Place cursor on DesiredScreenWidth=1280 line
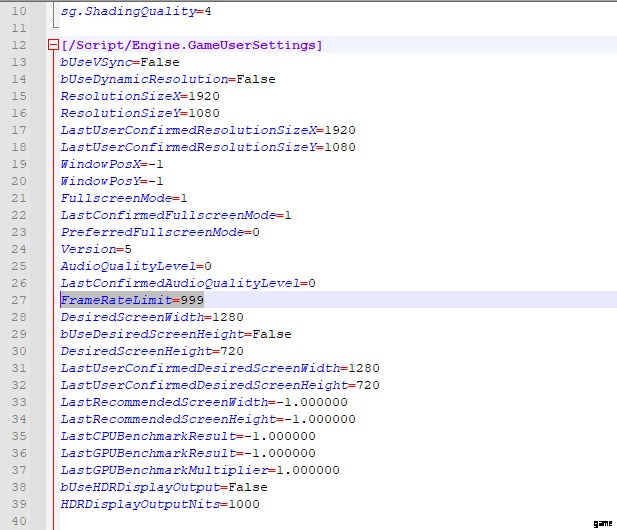This screenshot has height=530, width=617. click(x=152, y=317)
